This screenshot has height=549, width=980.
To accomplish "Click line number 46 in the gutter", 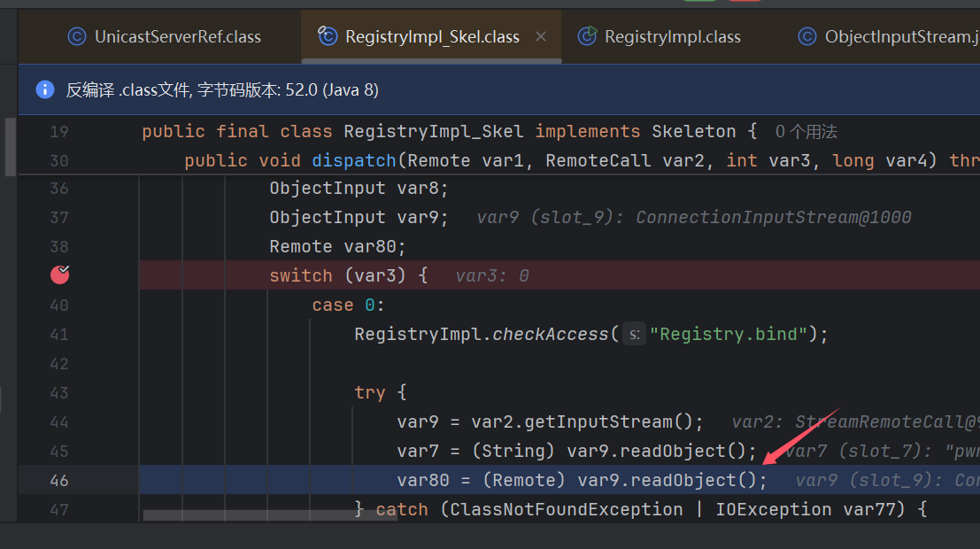I will tap(58, 480).
